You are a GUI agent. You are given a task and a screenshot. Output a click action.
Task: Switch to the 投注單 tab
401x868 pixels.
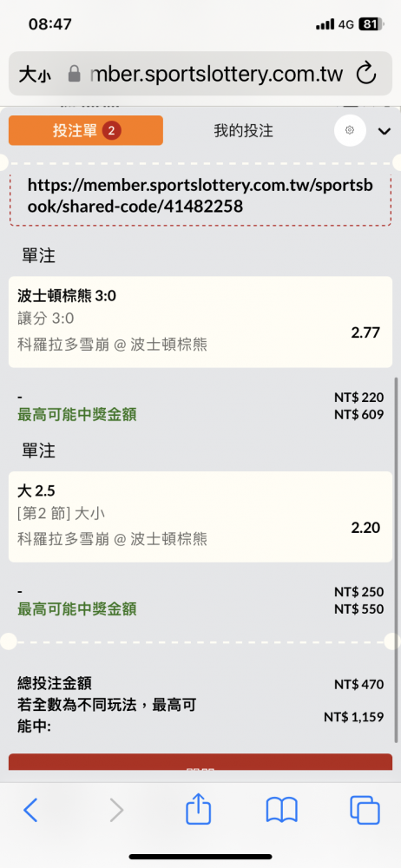point(86,131)
